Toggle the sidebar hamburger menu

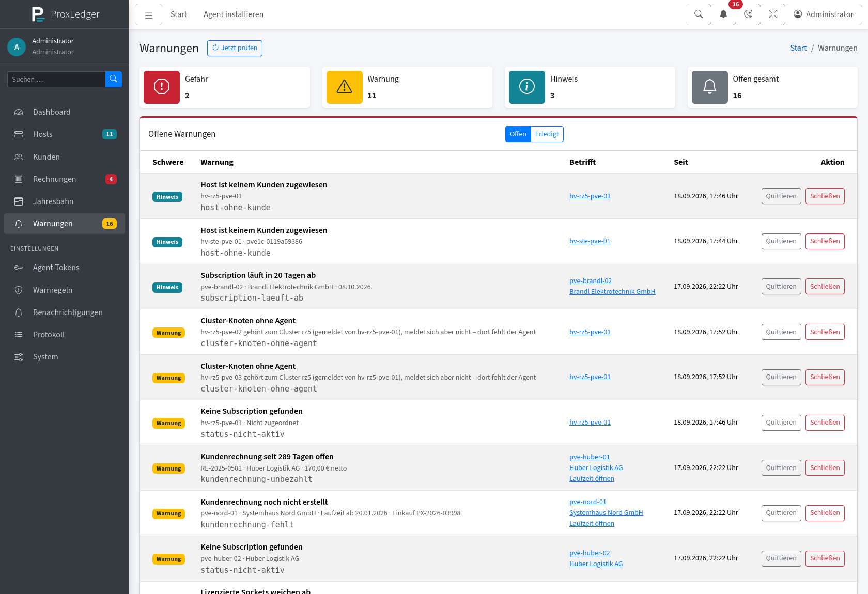149,15
